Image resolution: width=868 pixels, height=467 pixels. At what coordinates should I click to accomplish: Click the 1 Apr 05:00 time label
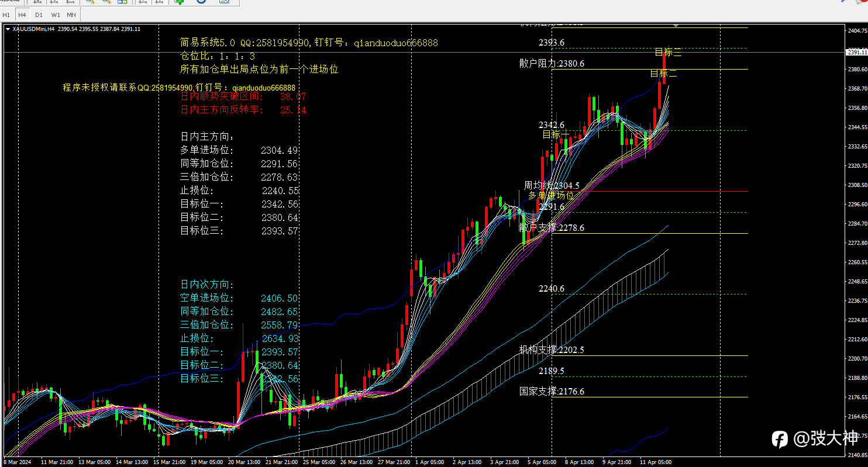coord(429,462)
